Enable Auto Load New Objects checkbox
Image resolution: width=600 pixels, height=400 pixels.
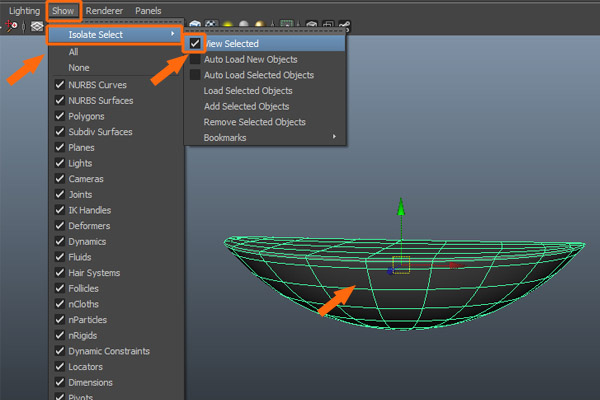click(x=194, y=60)
